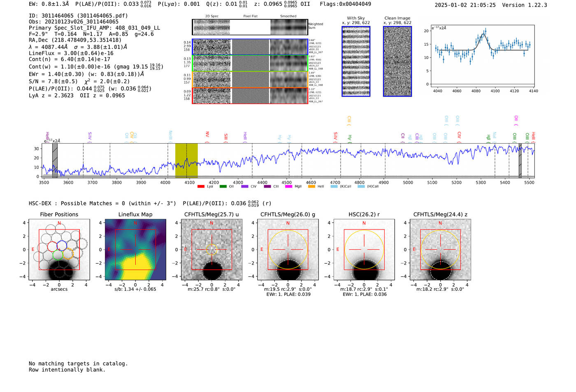576x392 pixels.
Task: Click the yellow highlighted band near 4087Å
Action: click(186, 160)
